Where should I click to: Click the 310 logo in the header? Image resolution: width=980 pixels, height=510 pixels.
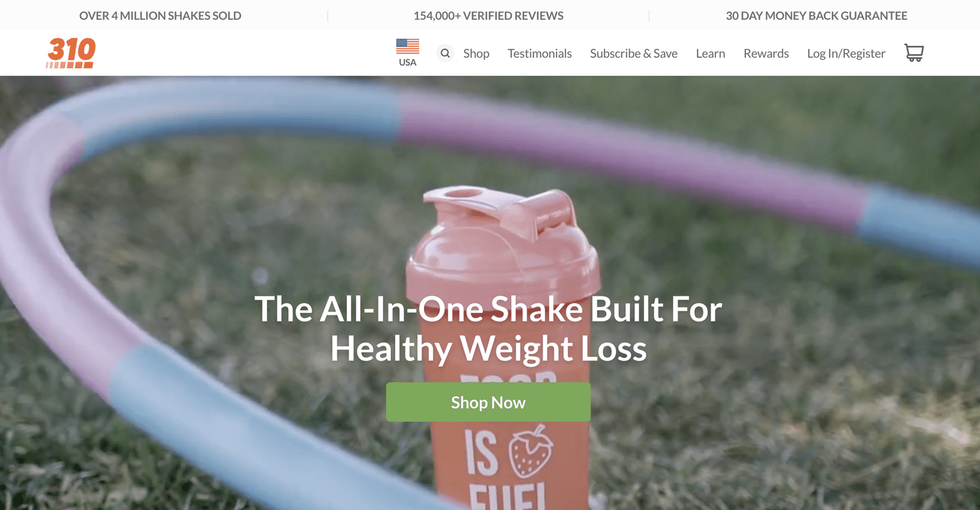[x=71, y=53]
